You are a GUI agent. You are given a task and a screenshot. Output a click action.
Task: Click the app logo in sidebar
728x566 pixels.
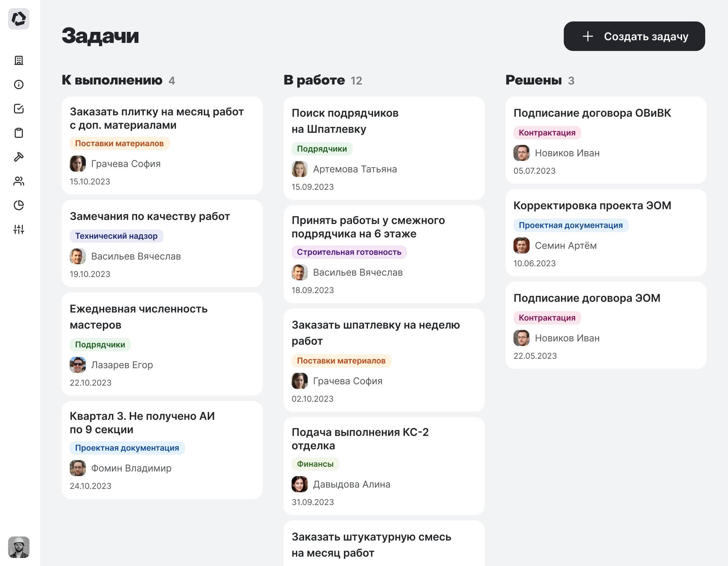point(19,19)
